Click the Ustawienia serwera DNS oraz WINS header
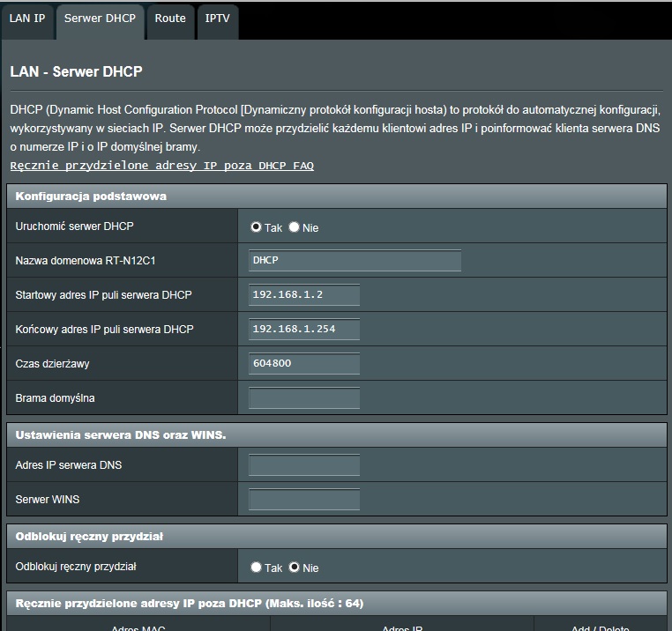 337,434
